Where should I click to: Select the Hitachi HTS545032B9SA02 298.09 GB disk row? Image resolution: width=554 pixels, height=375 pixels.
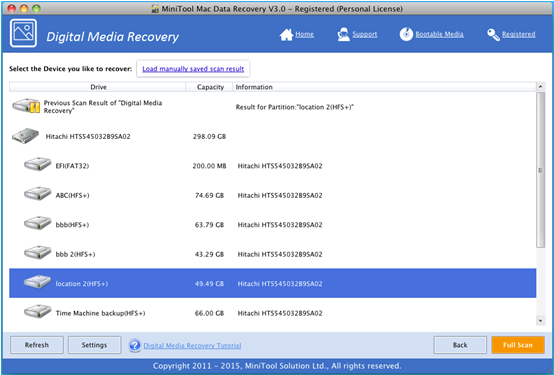click(x=272, y=136)
